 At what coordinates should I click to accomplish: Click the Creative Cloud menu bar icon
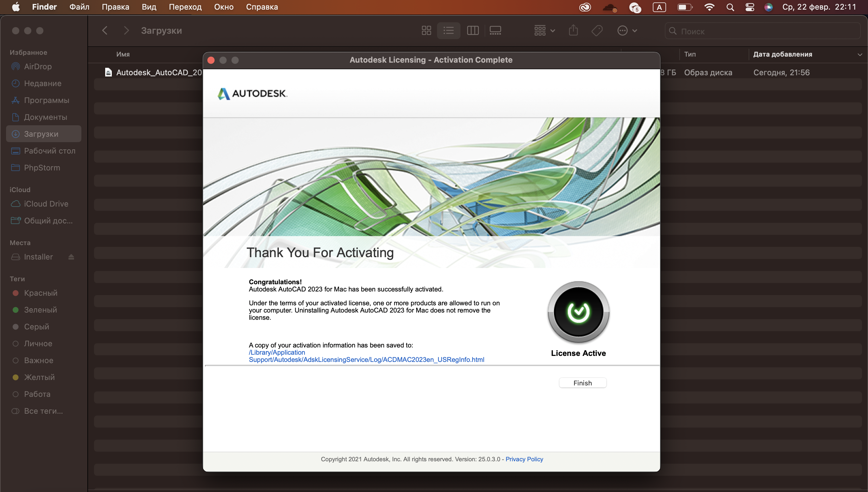585,7
